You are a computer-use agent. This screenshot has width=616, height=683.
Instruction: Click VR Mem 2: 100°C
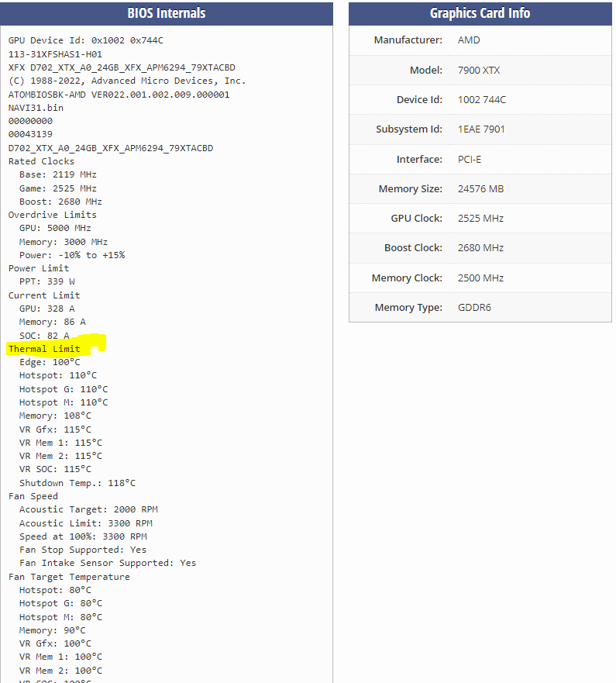61,671
